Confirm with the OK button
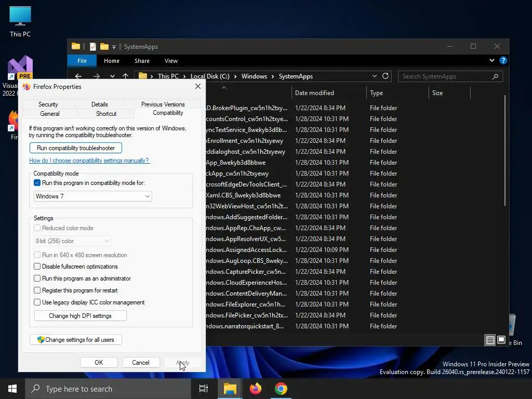This screenshot has height=399, width=532. [x=99, y=362]
